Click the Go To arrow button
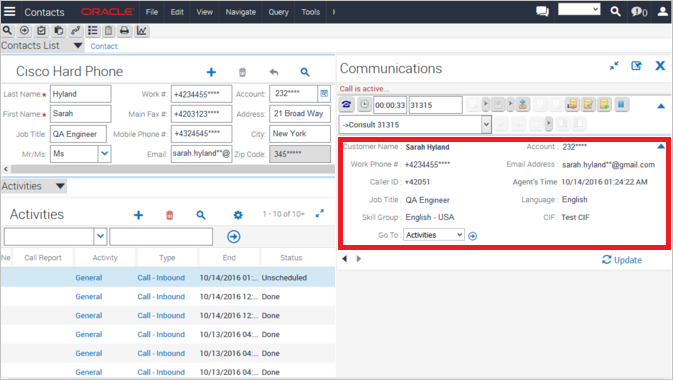The height and width of the screenshot is (380, 673). point(473,236)
